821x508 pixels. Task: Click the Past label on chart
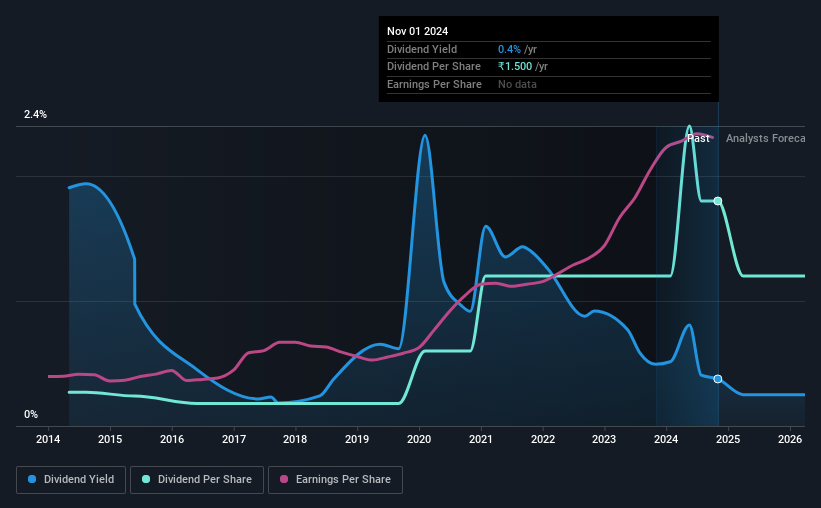(698, 138)
